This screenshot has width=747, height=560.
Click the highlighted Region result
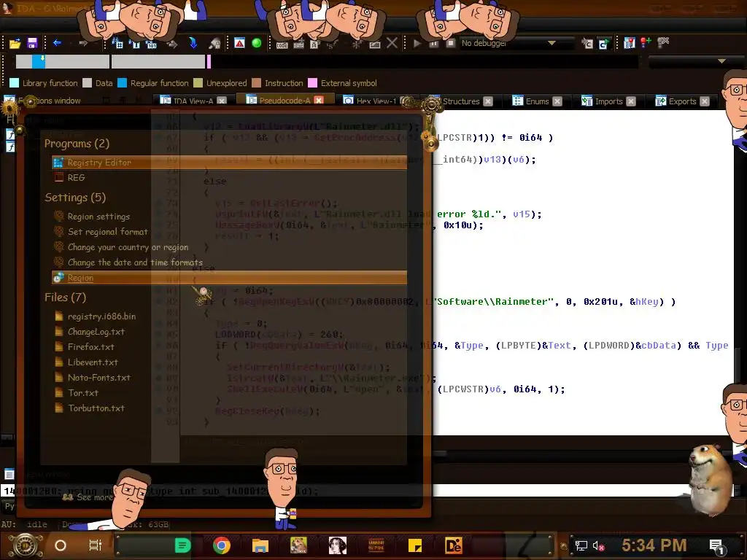tap(229, 278)
